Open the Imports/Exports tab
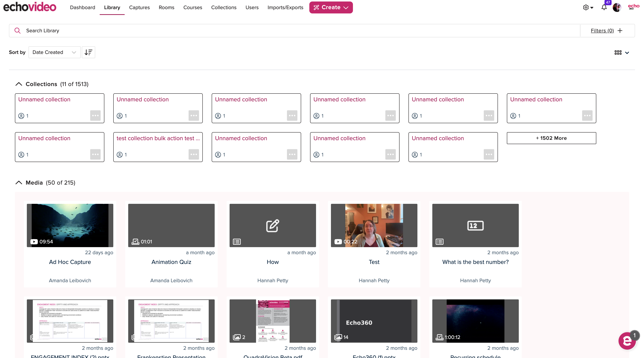 (x=285, y=7)
